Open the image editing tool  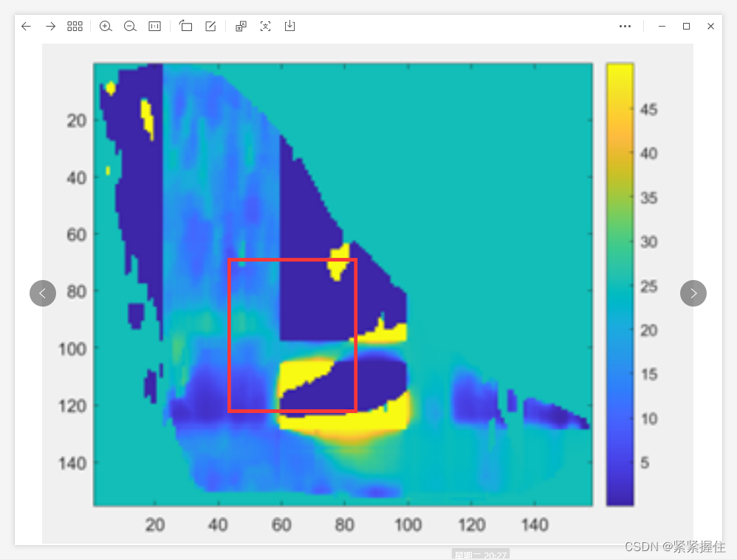click(x=210, y=26)
